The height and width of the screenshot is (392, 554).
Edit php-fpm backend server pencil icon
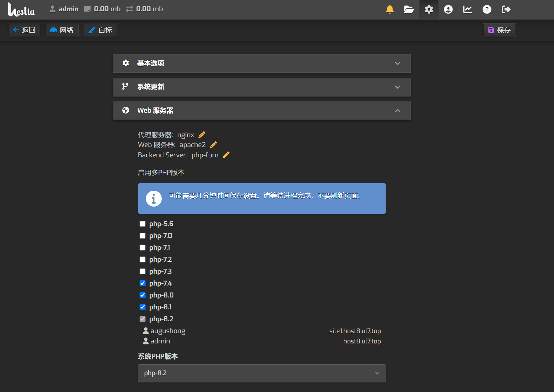click(x=226, y=155)
